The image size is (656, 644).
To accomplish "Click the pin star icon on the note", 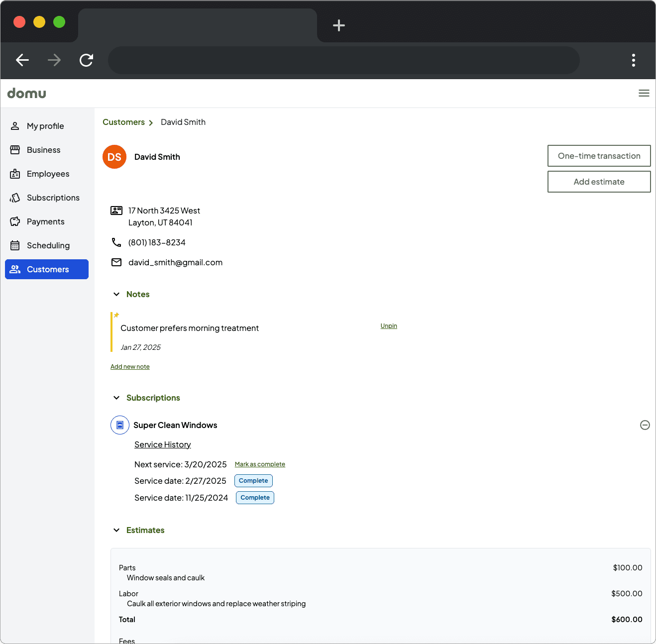I will 116,315.
